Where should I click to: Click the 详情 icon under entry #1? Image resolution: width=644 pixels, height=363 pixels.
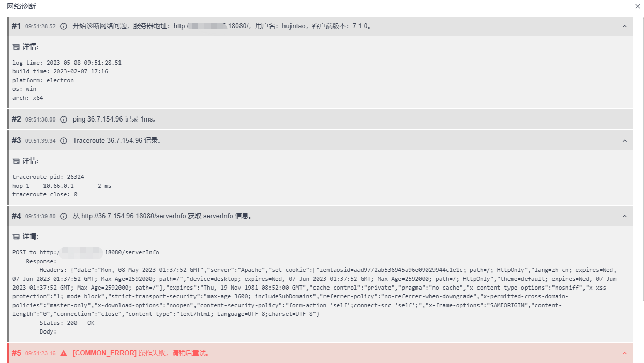tap(16, 47)
